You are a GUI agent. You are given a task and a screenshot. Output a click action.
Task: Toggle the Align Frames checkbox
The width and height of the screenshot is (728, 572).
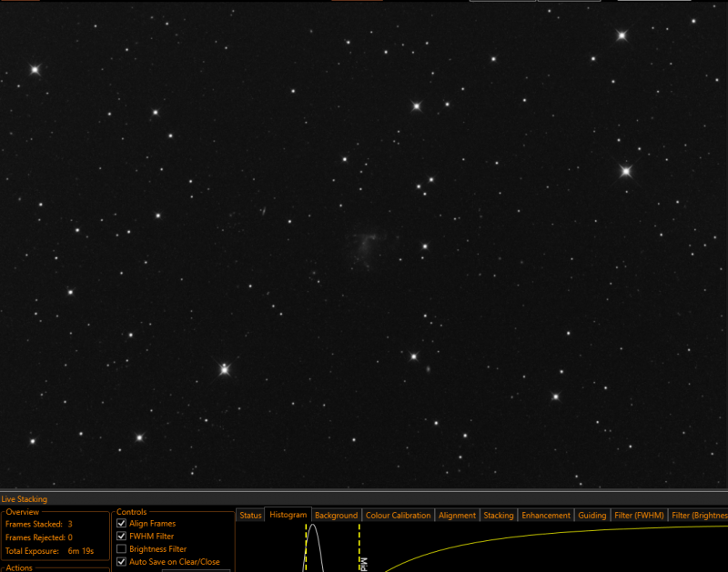121,523
